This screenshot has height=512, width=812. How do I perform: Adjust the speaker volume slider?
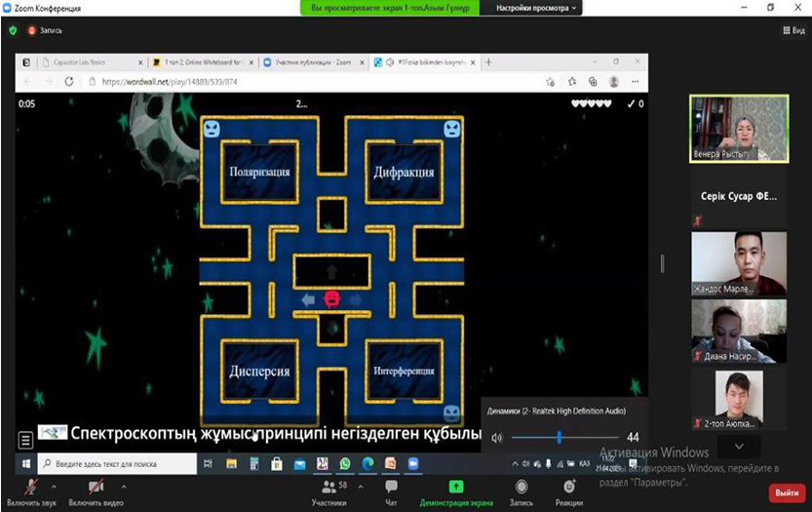point(559,438)
